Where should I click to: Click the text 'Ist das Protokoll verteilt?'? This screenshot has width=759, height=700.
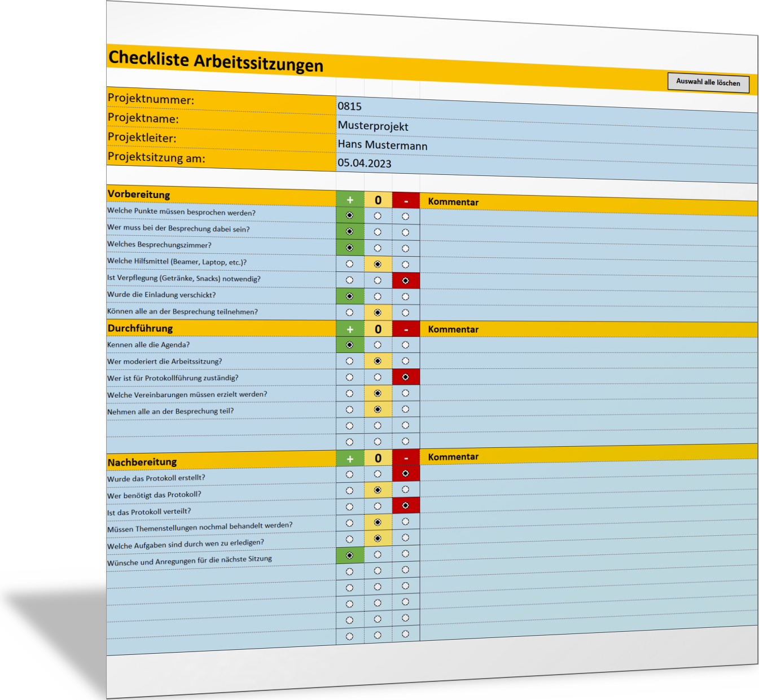(149, 512)
